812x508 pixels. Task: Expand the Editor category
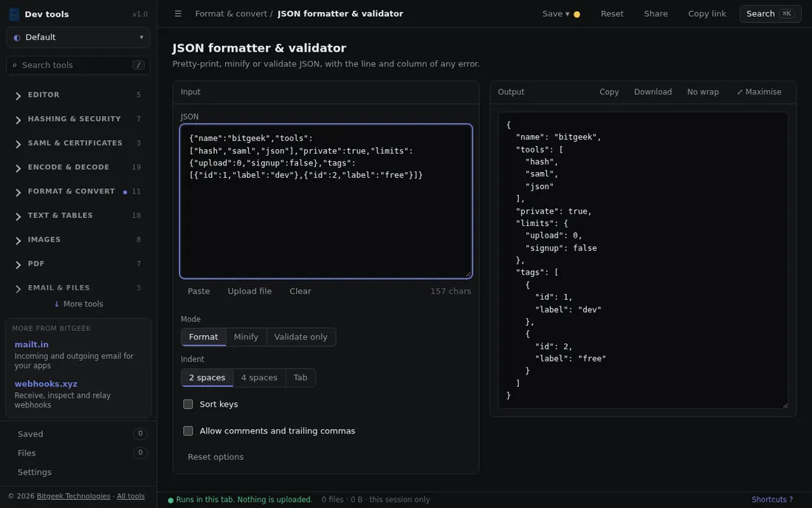coord(78,95)
